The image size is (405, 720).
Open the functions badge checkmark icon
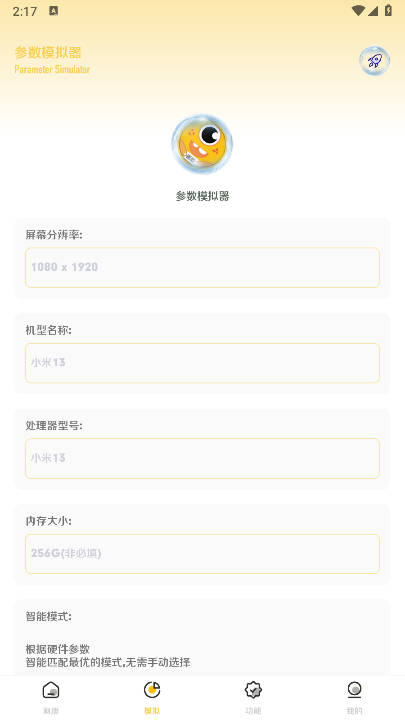[x=253, y=690]
